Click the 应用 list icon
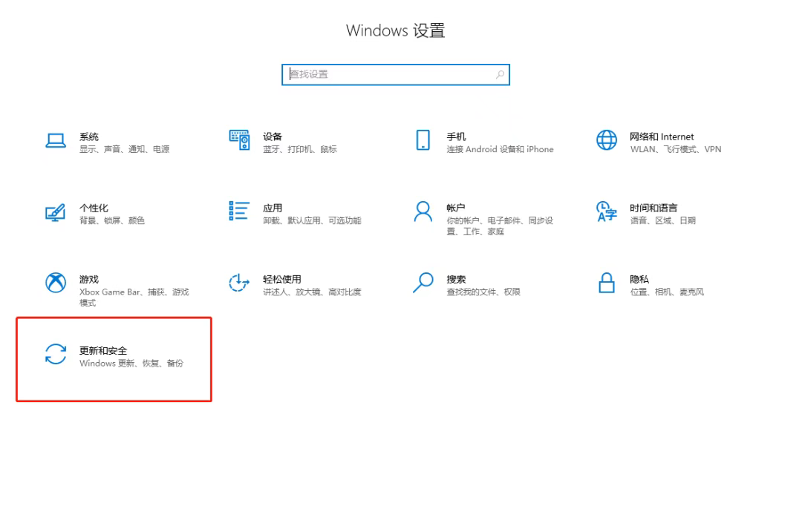The image size is (802, 532). pyautogui.click(x=239, y=211)
